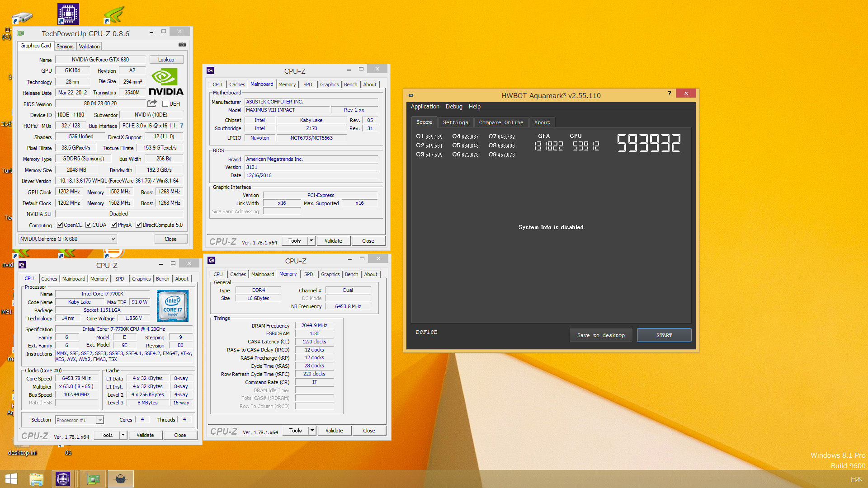Image resolution: width=868 pixels, height=488 pixels.
Task: Open the About tab in the Aquamark window
Action: click(542, 122)
